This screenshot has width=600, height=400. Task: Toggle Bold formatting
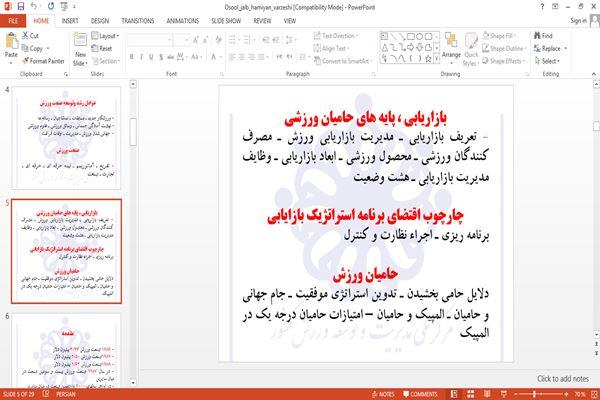pos(132,57)
